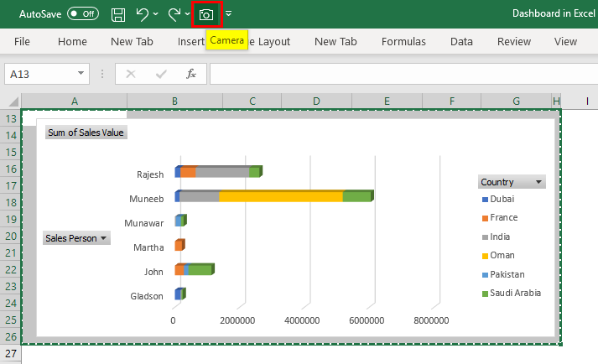Viewport: 598px width, 364px height.
Task: Open the File menu
Action: [22, 41]
